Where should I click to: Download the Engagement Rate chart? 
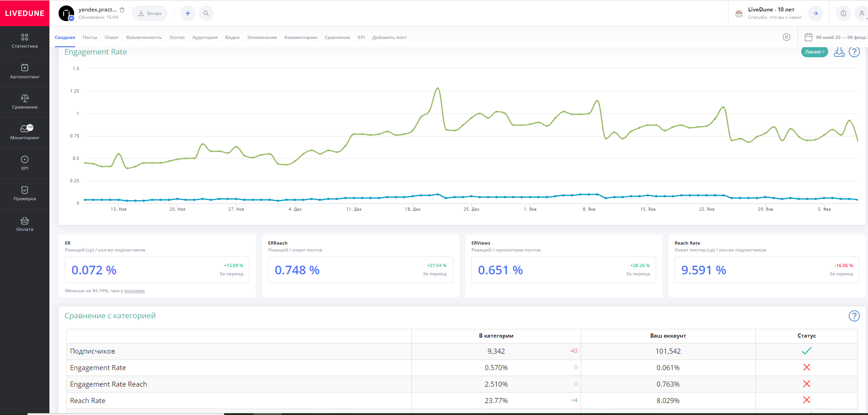click(x=839, y=52)
